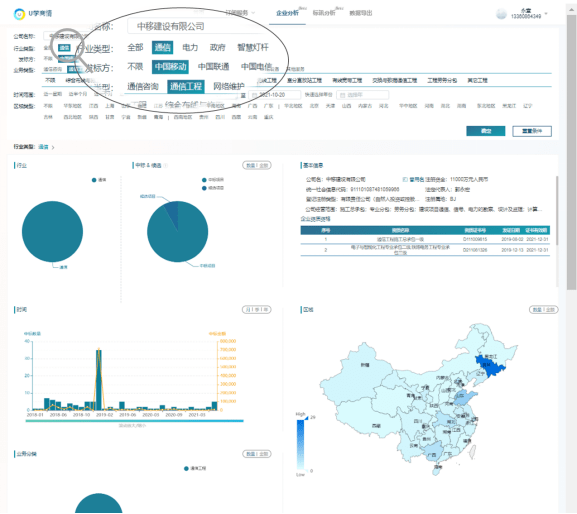The width and height of the screenshot is (577, 514).
Task: Click help icon beside 中标 & 候选
Action: 166,166
